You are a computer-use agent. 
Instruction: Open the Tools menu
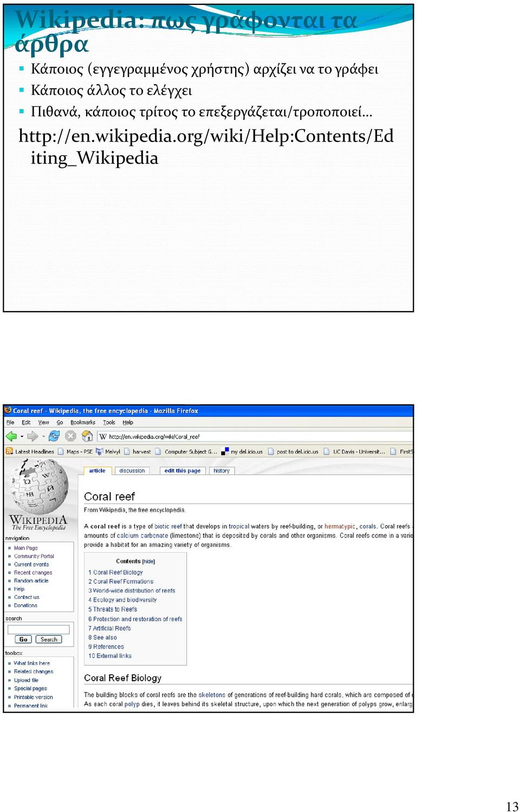[x=109, y=422]
